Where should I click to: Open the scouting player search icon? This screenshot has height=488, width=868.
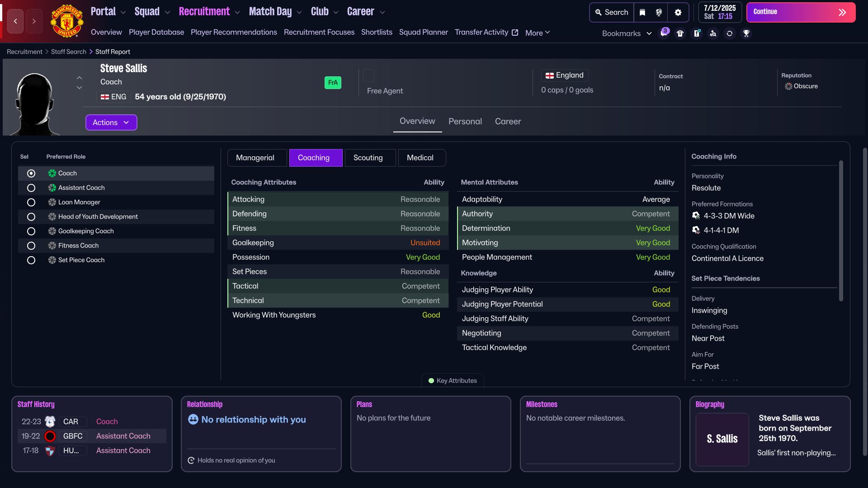pyautogui.click(x=713, y=33)
